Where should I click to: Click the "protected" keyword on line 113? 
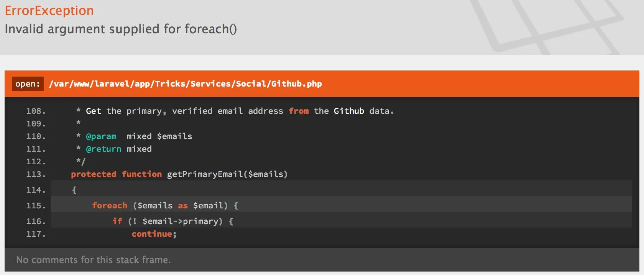click(x=94, y=174)
